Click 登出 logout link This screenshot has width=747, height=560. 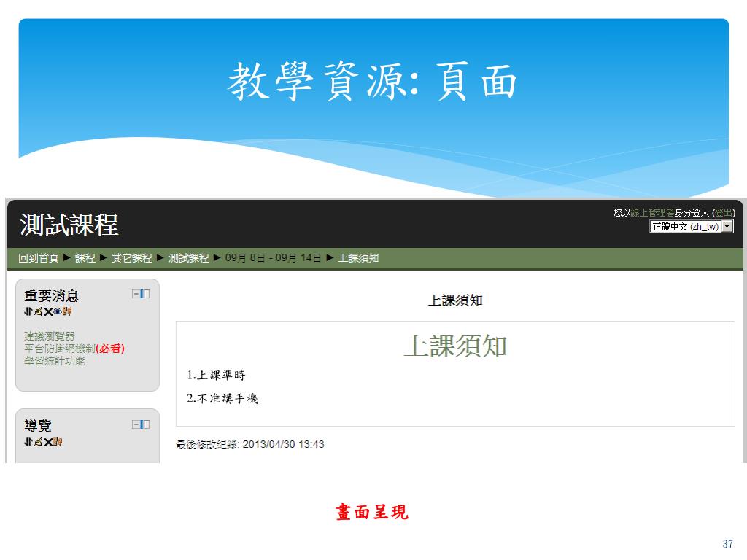724,213
